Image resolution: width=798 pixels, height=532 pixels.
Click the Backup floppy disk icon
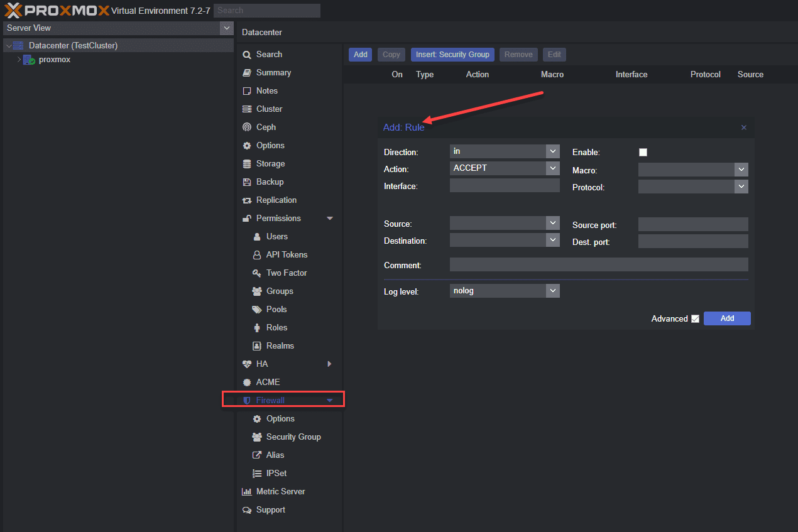tap(247, 182)
